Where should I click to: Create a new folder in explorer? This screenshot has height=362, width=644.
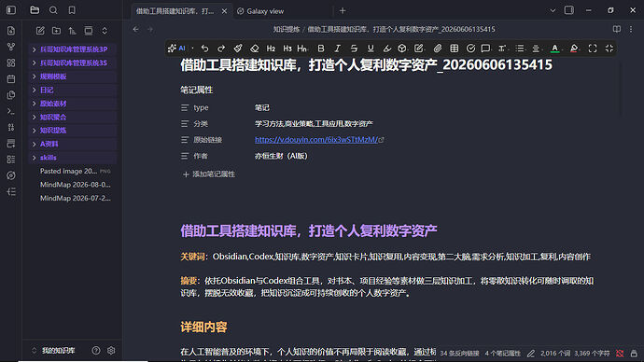(56, 31)
